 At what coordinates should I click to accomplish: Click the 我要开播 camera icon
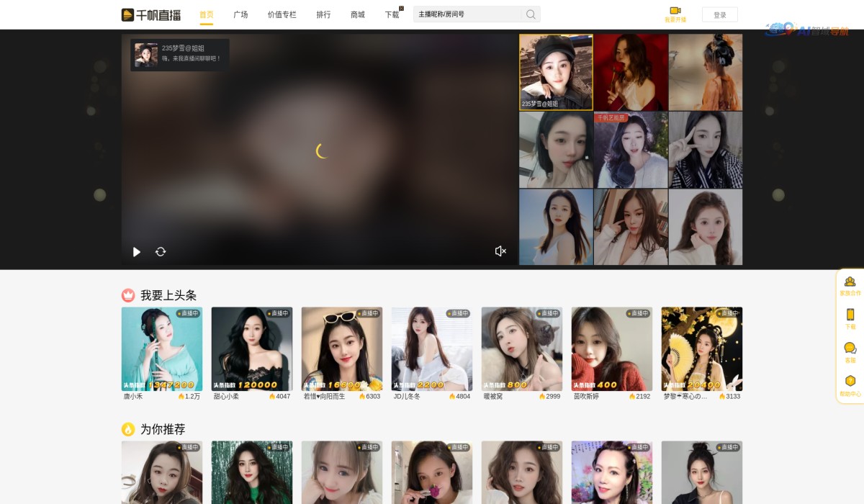coord(675,11)
